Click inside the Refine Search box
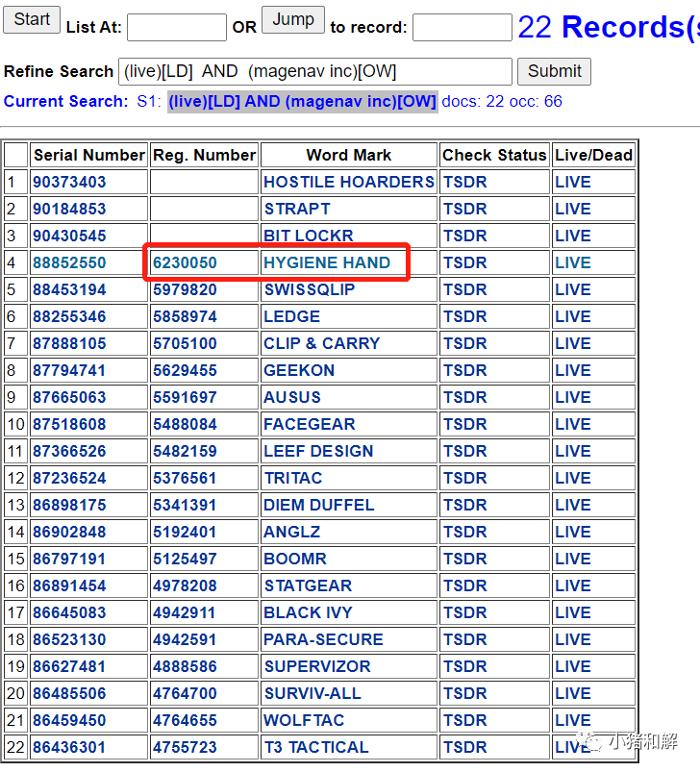Image resolution: width=700 pixels, height=772 pixels. [x=315, y=71]
